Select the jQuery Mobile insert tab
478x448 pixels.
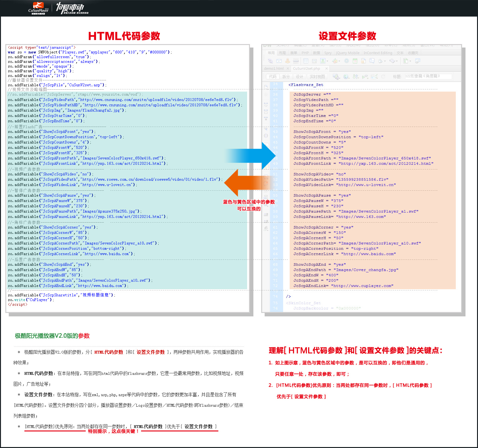(348, 53)
